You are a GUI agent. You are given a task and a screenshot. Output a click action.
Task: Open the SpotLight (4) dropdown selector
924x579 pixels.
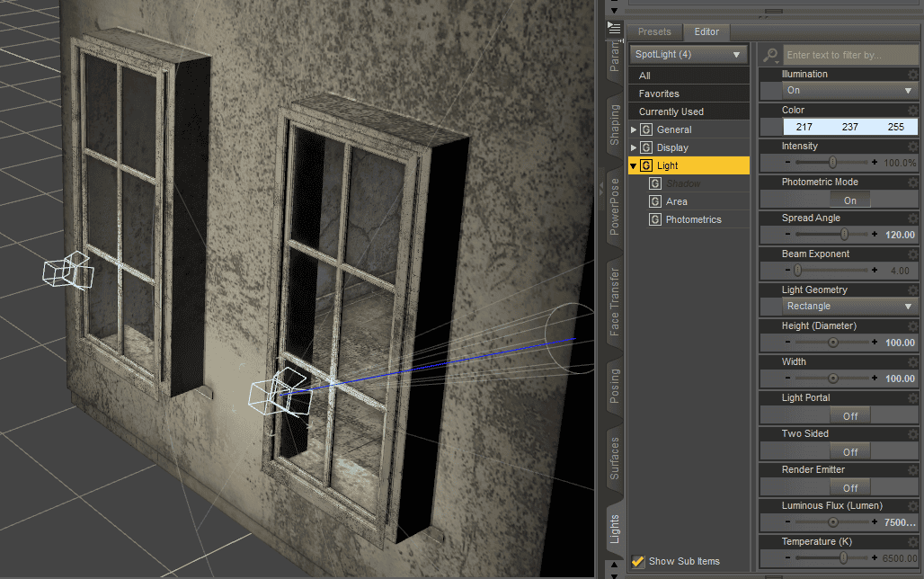tap(688, 54)
